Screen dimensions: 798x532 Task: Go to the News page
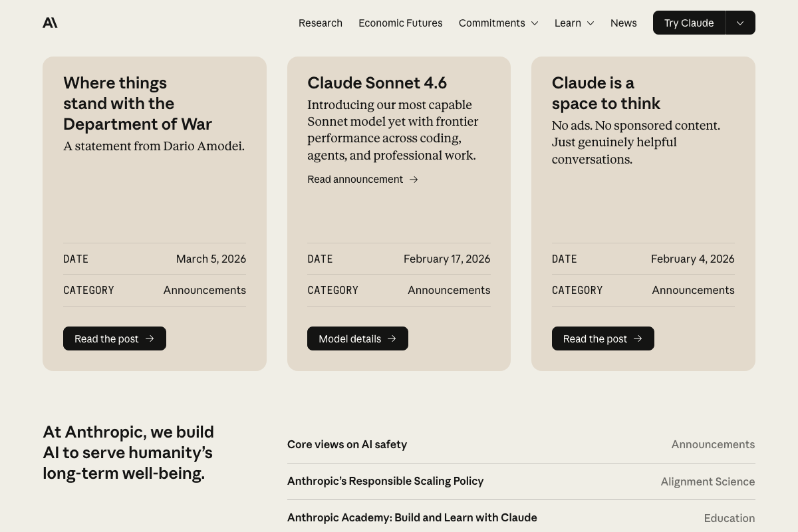pos(624,23)
